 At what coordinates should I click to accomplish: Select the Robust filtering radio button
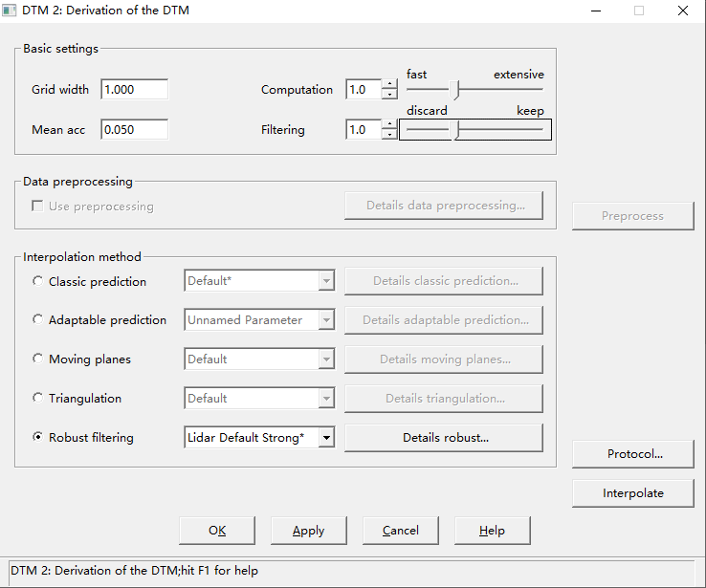[x=38, y=438]
